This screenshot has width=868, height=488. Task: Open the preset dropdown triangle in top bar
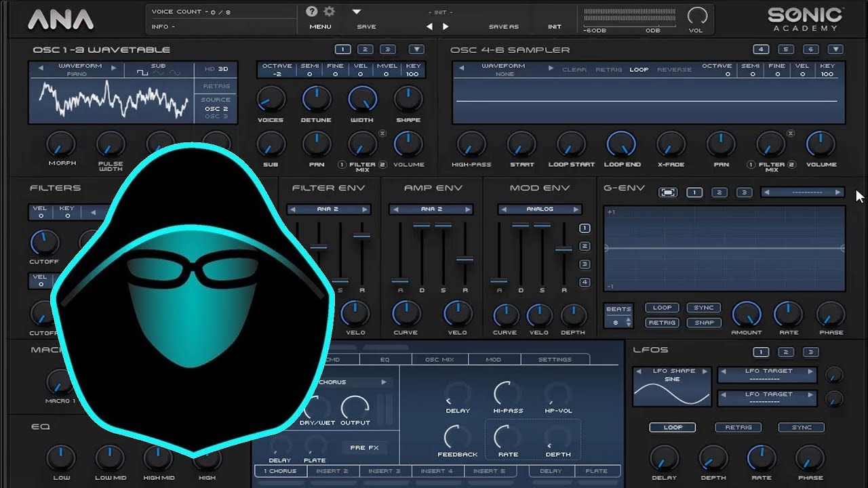click(357, 12)
